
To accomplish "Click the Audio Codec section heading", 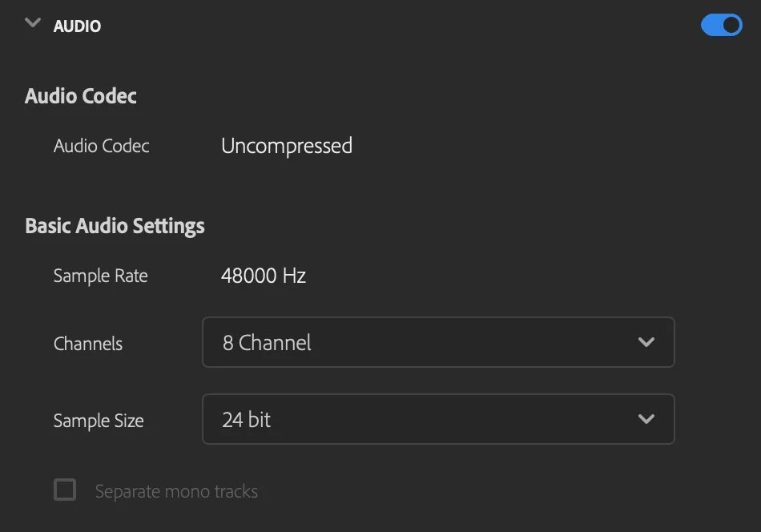I will coord(81,96).
